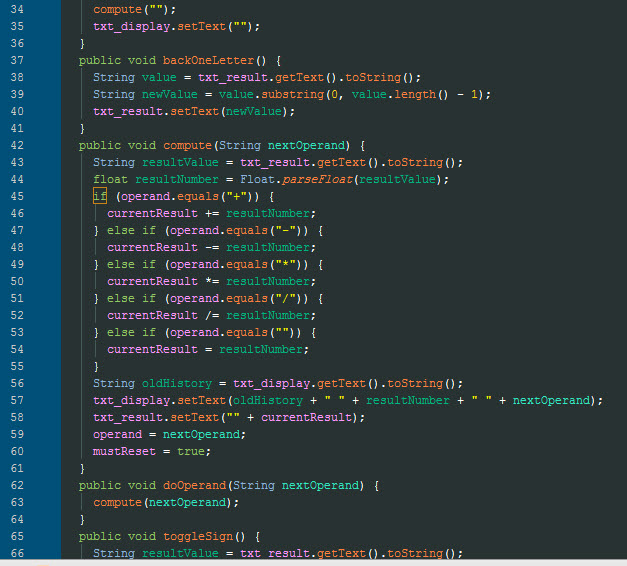Image resolution: width=627 pixels, height=566 pixels.
Task: Click 'newValue' variable declaration on line 39
Action: pyautogui.click(x=170, y=94)
